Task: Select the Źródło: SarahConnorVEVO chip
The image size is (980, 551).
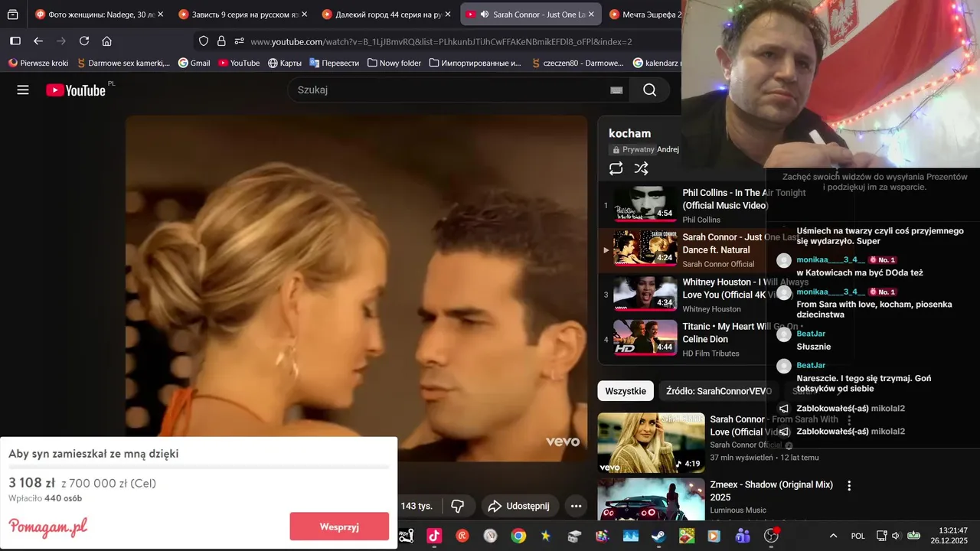Action: [x=719, y=391]
